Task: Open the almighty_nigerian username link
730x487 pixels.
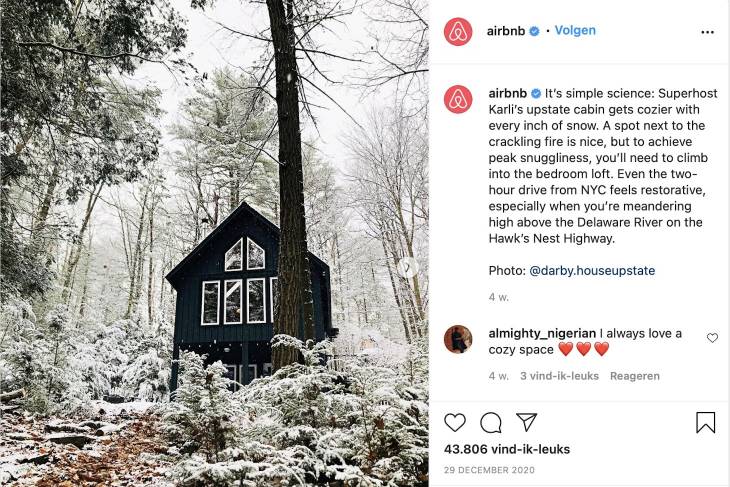Action: [x=542, y=333]
